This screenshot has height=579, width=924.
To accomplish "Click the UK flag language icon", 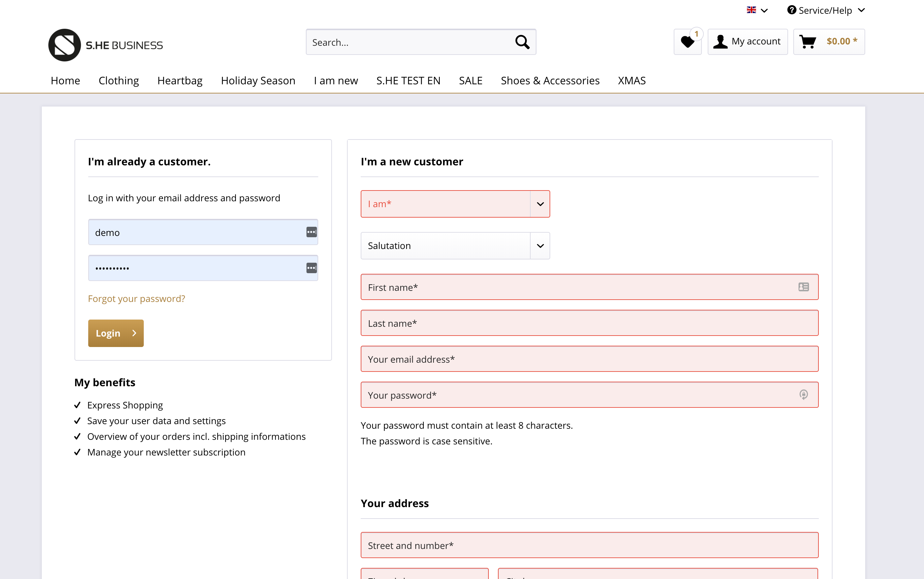I will [751, 10].
